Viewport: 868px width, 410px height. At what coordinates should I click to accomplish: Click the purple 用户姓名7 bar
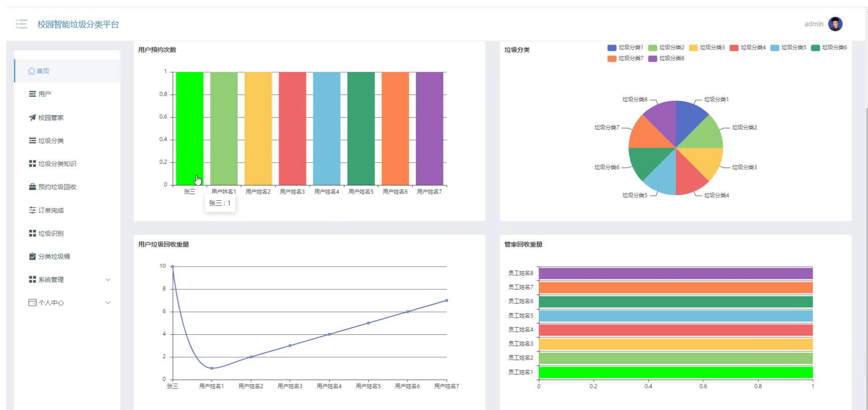[429, 128]
